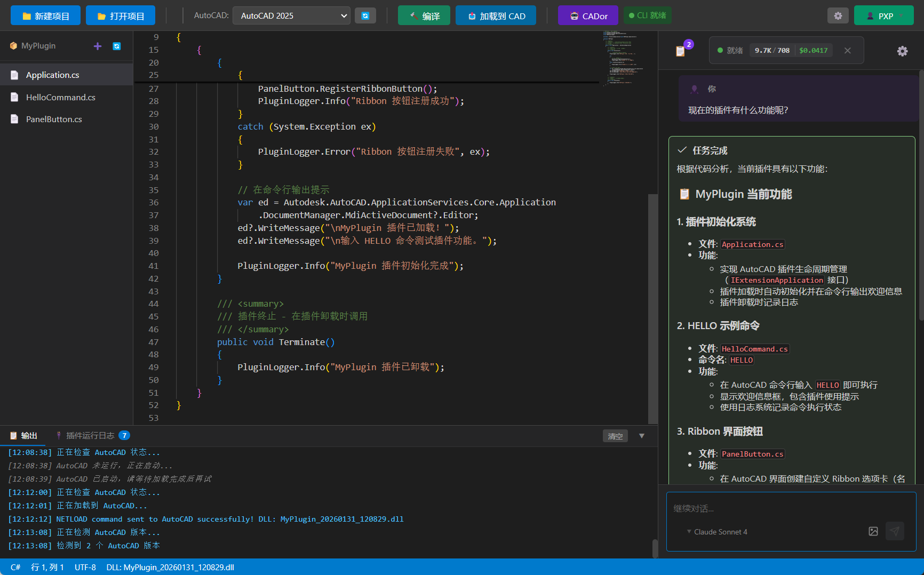Open the PXP user menu

(883, 16)
